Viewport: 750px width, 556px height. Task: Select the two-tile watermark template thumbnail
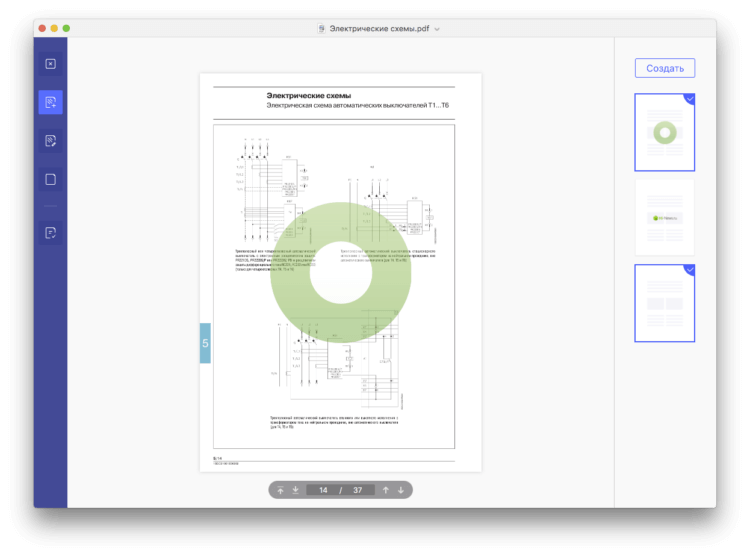click(x=664, y=303)
